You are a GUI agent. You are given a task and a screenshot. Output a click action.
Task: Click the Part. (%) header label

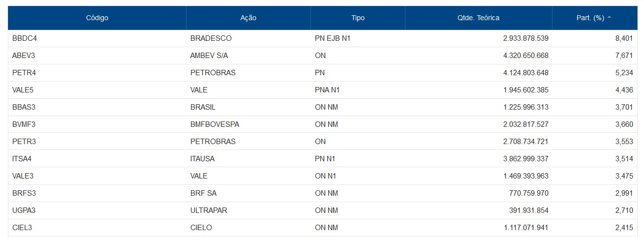(590, 18)
